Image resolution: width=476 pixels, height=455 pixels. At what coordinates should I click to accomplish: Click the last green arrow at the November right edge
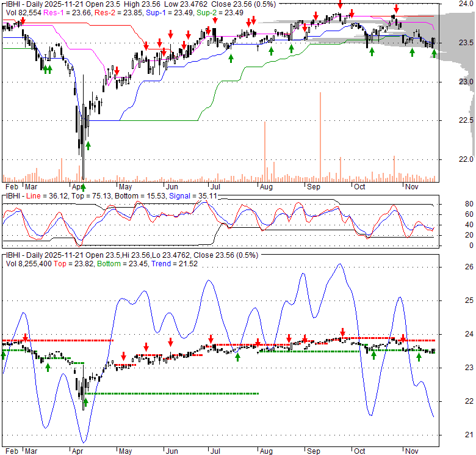click(433, 54)
